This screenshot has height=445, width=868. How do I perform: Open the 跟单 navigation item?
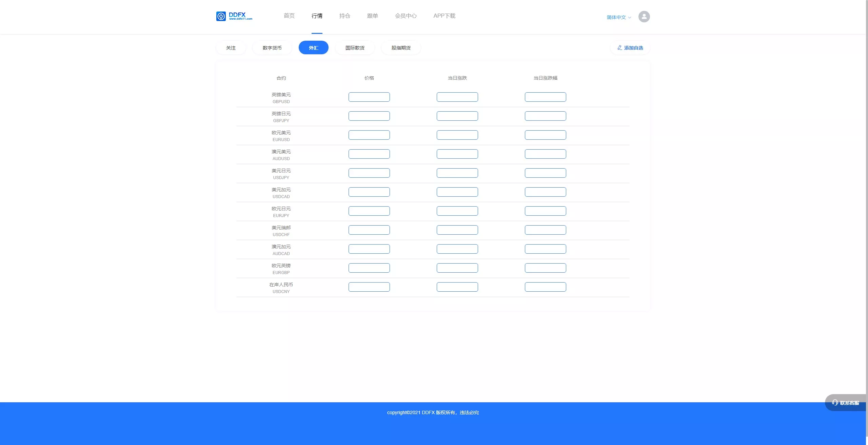372,16
